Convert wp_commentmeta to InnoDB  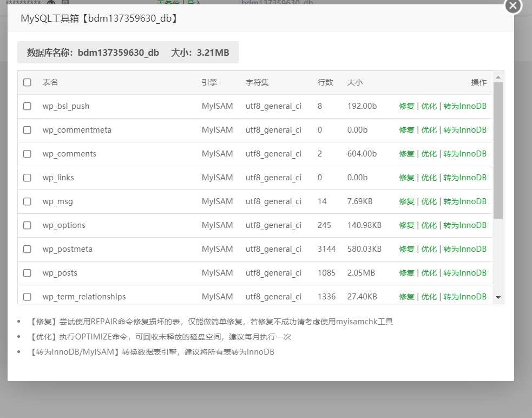(465, 130)
